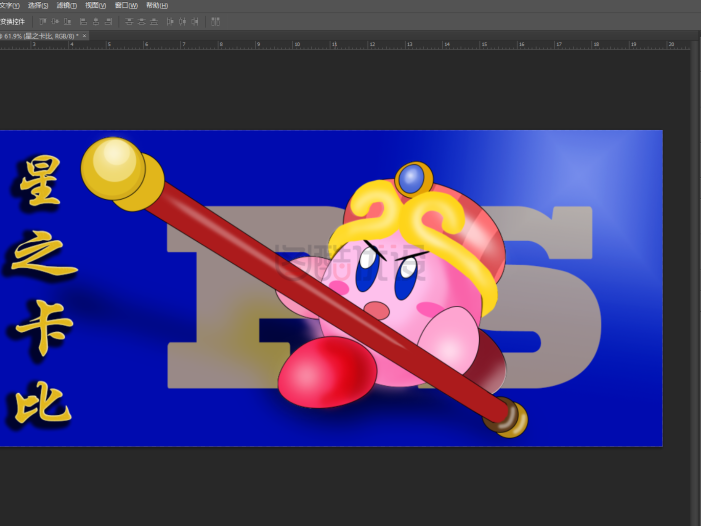Open the 帮助(H) menu
701x526 pixels.
[157, 5]
